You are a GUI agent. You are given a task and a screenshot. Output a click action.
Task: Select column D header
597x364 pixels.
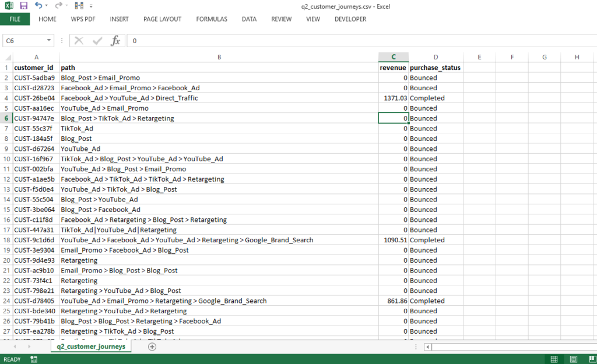tap(436, 57)
